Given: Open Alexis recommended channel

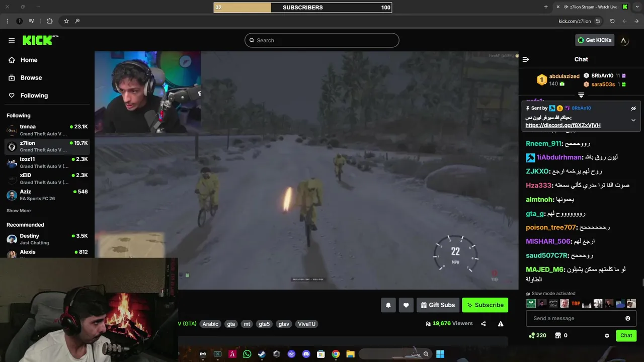Looking at the screenshot, I should [x=47, y=252].
